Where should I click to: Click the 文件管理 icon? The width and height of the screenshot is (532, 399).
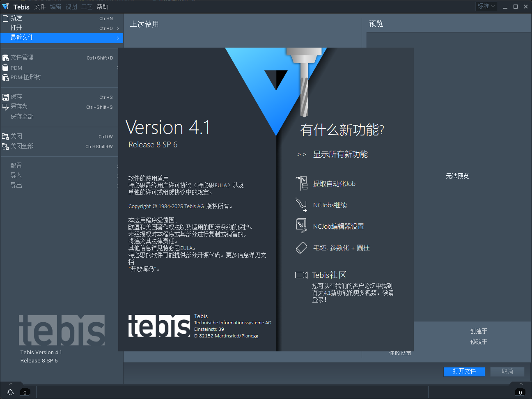5,58
